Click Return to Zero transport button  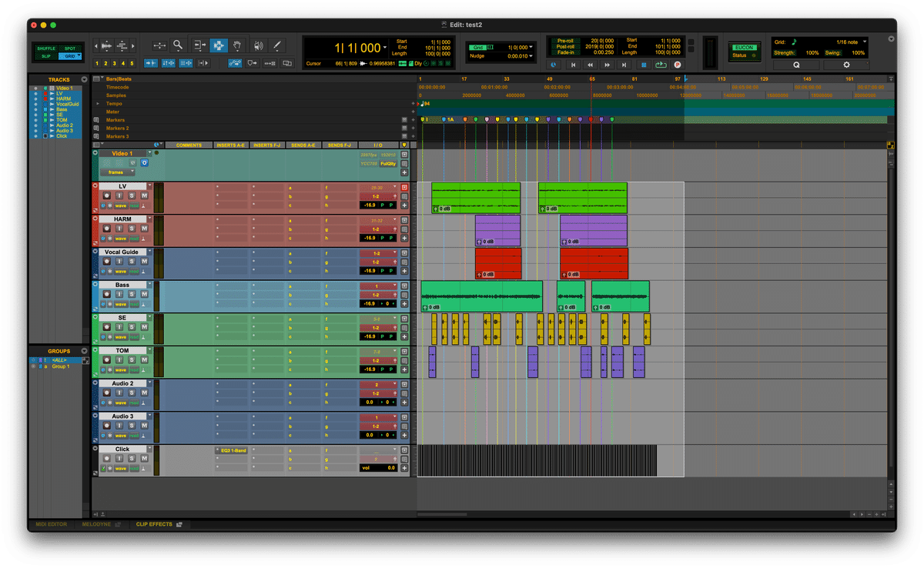click(573, 65)
